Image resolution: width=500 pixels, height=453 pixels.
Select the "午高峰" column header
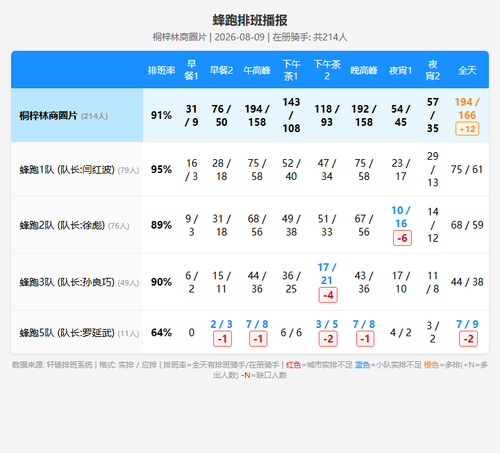(257, 70)
